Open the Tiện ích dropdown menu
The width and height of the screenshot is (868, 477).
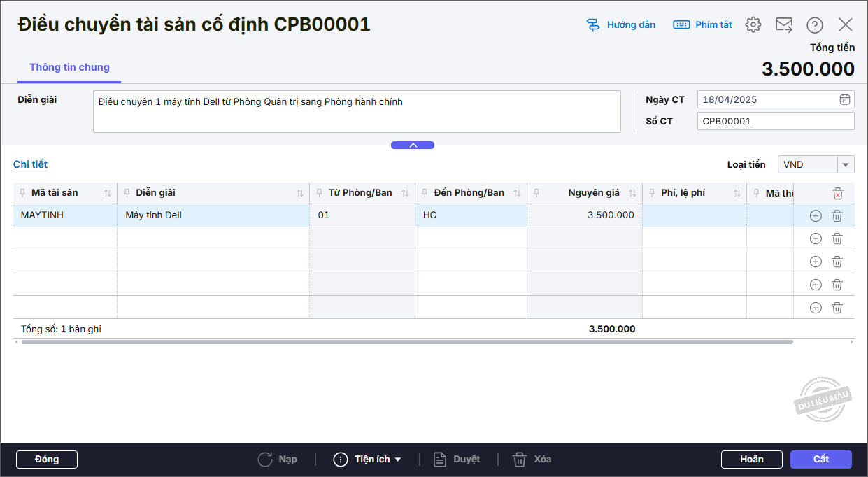click(368, 460)
